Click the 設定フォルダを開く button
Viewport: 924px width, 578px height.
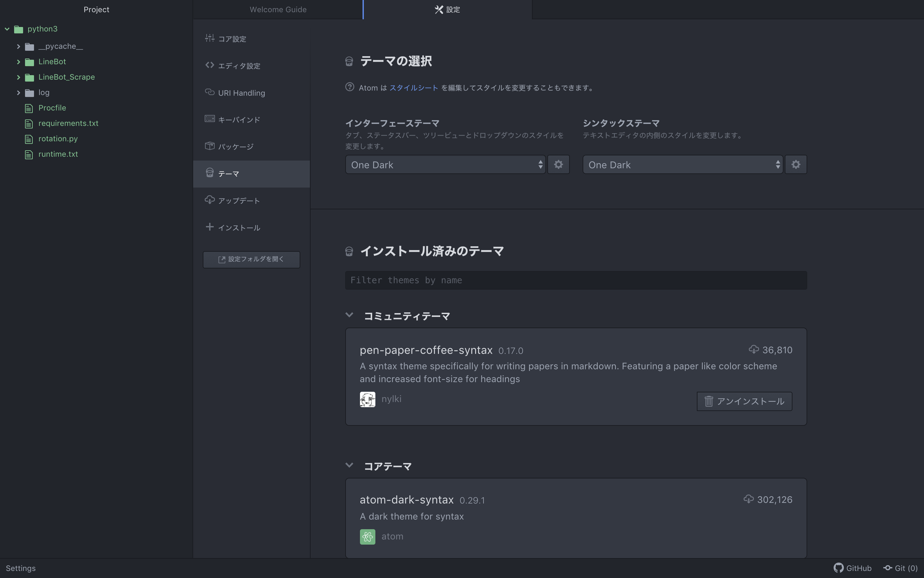coord(251,259)
